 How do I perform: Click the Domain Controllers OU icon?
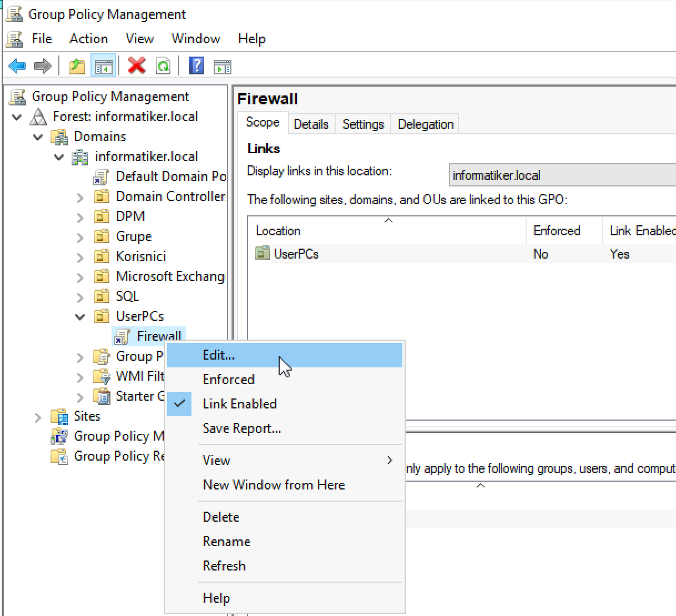(102, 196)
